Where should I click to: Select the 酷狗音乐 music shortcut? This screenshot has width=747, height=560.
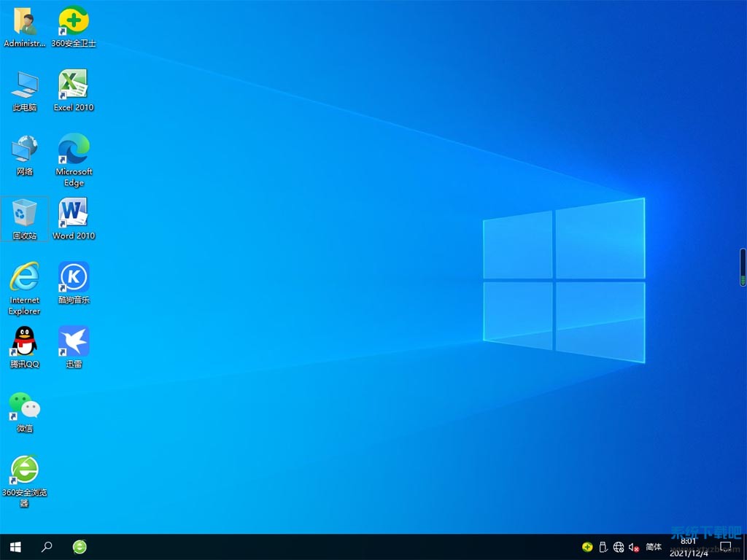pyautogui.click(x=73, y=278)
